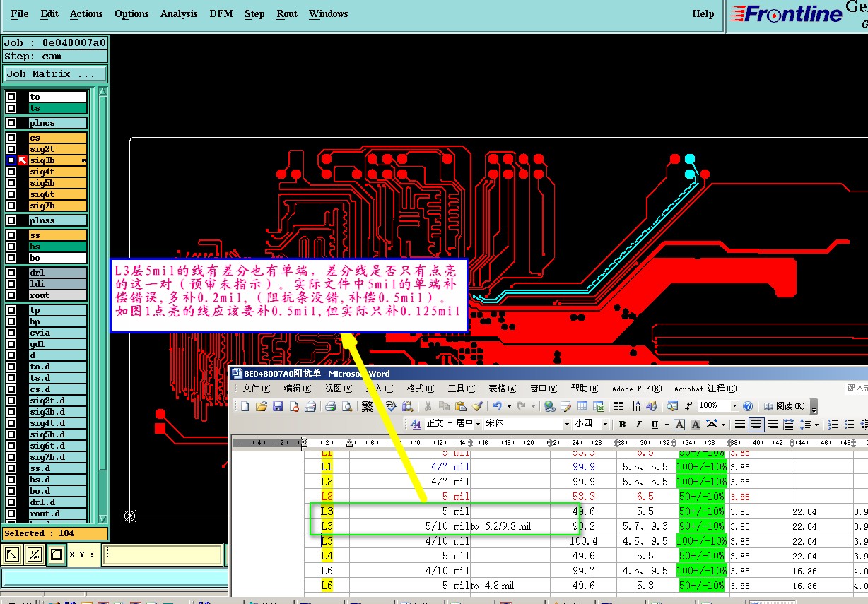Click the Undo arrow icon in Word
The height and width of the screenshot is (604, 868).
coord(498,406)
